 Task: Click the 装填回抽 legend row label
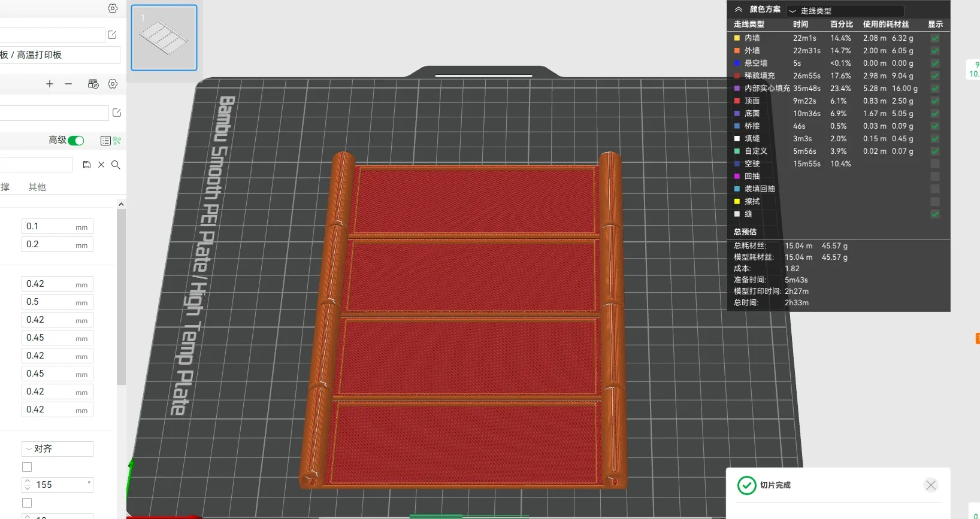tap(760, 189)
